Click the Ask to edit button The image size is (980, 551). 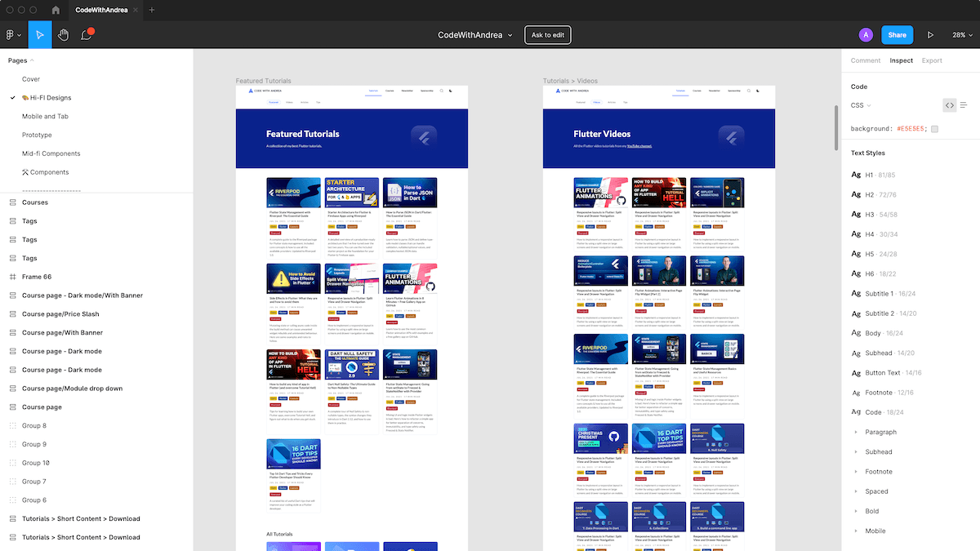[x=548, y=35]
